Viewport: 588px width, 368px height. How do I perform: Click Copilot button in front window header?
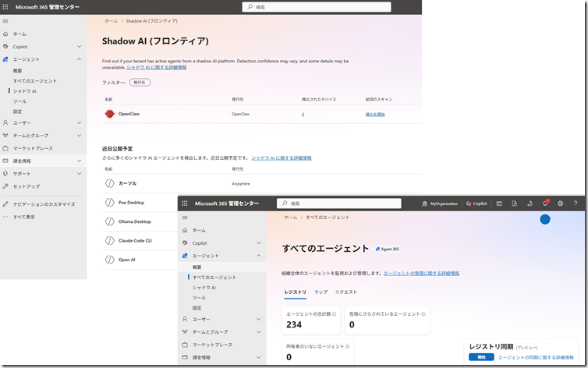tap(476, 203)
